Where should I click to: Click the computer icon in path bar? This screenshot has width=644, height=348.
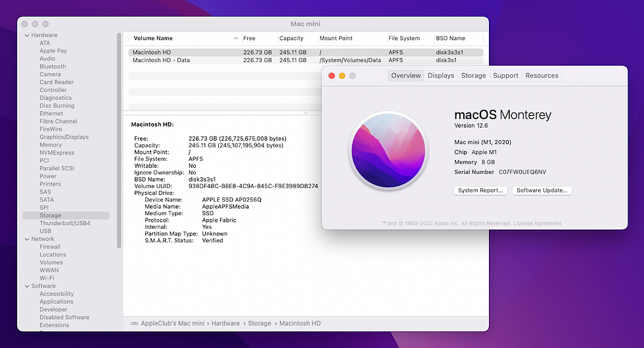coord(134,323)
